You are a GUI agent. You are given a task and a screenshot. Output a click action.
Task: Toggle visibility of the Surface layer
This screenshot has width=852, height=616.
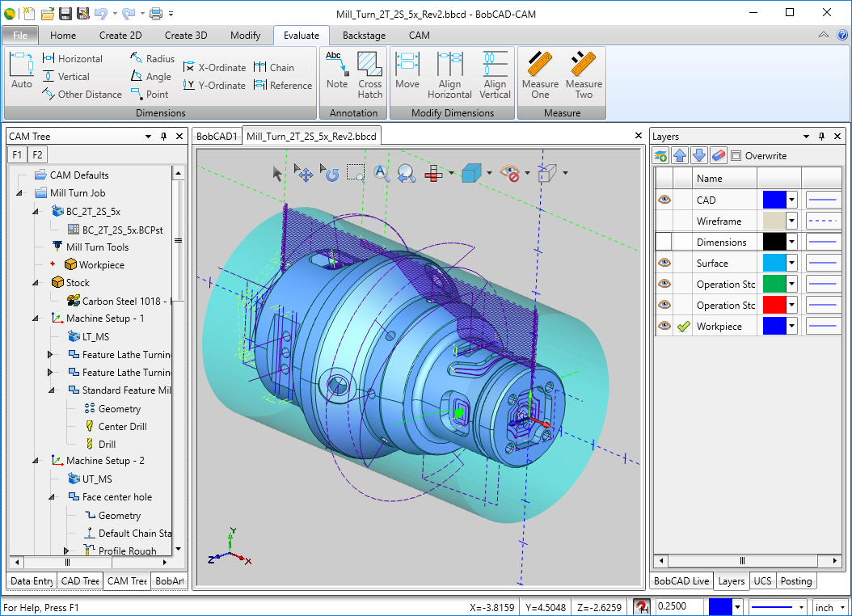pos(664,263)
